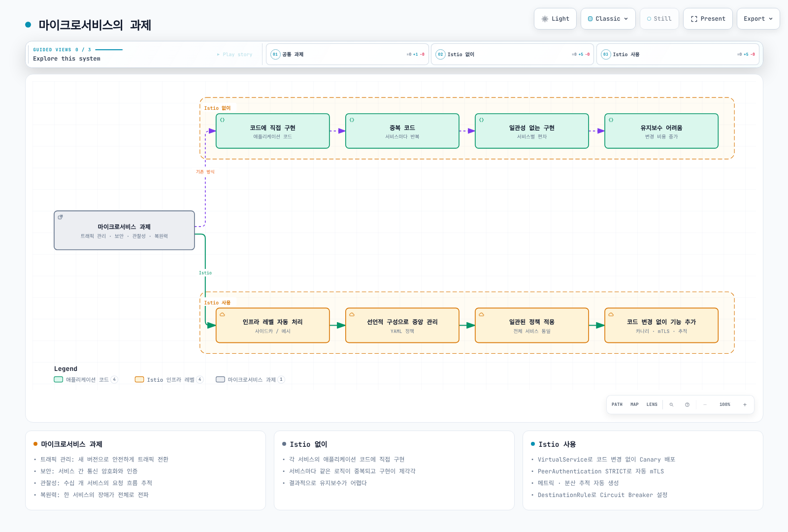The width and height of the screenshot is (788, 532).
Task: Switch to Light theme mode
Action: [555, 19]
